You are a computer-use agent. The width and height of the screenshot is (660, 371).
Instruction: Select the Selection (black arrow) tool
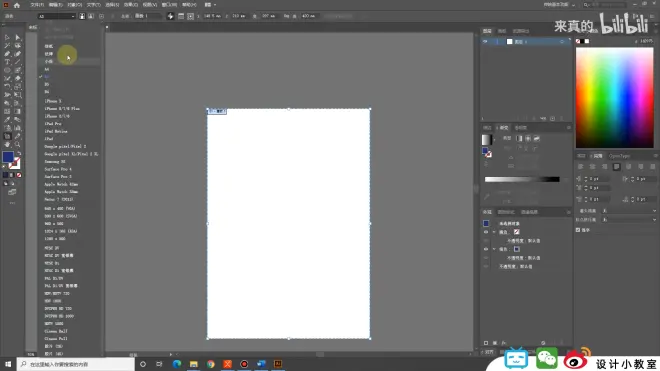click(7, 37)
